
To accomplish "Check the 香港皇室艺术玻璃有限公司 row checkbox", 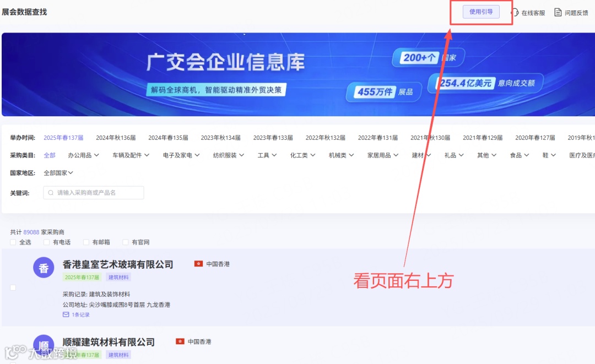I will [x=13, y=287].
